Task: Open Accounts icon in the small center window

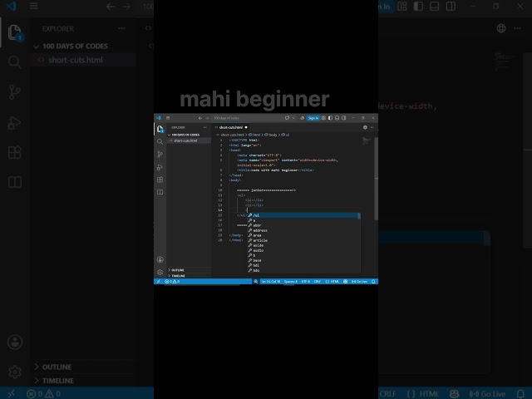Action: click(160, 259)
